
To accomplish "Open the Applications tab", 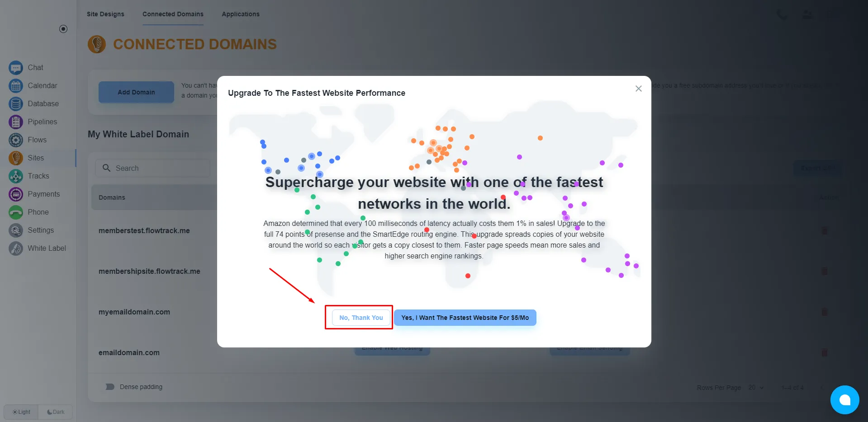I will click(241, 14).
